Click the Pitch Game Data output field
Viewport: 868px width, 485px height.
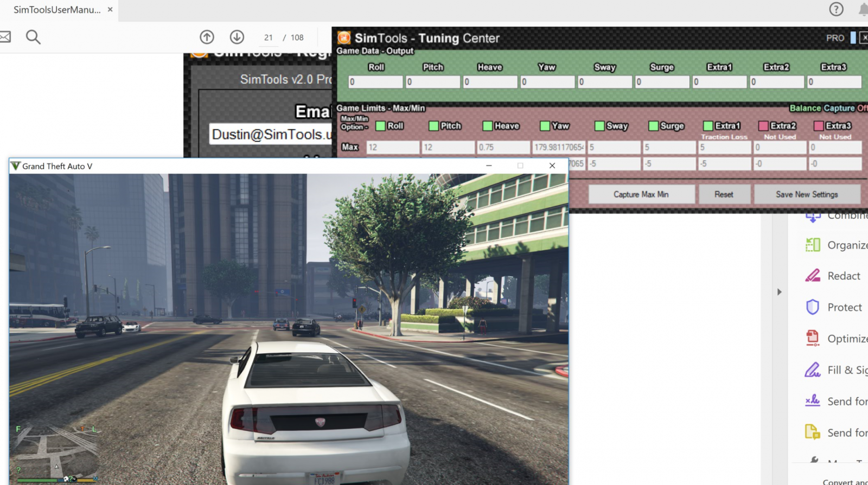click(x=433, y=82)
